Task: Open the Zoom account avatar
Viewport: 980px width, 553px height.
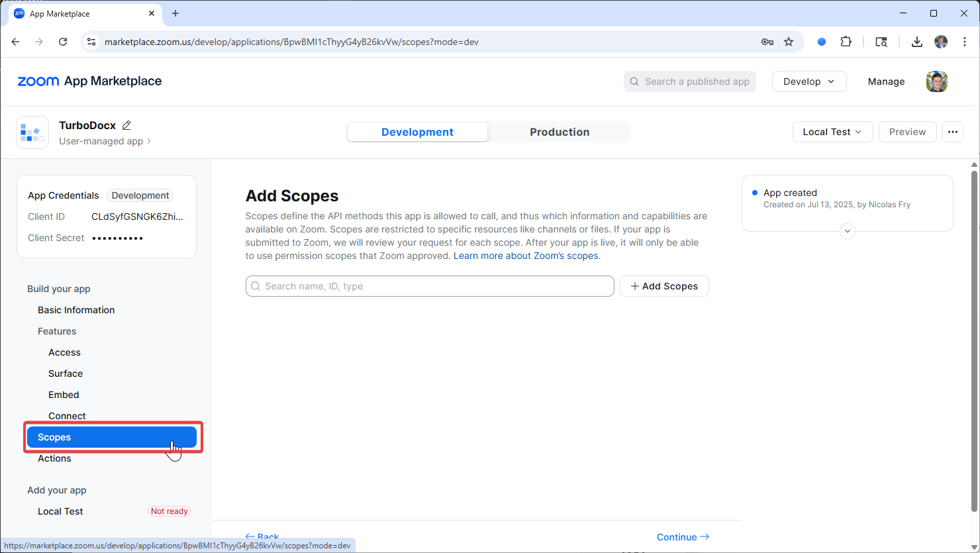Action: [937, 81]
